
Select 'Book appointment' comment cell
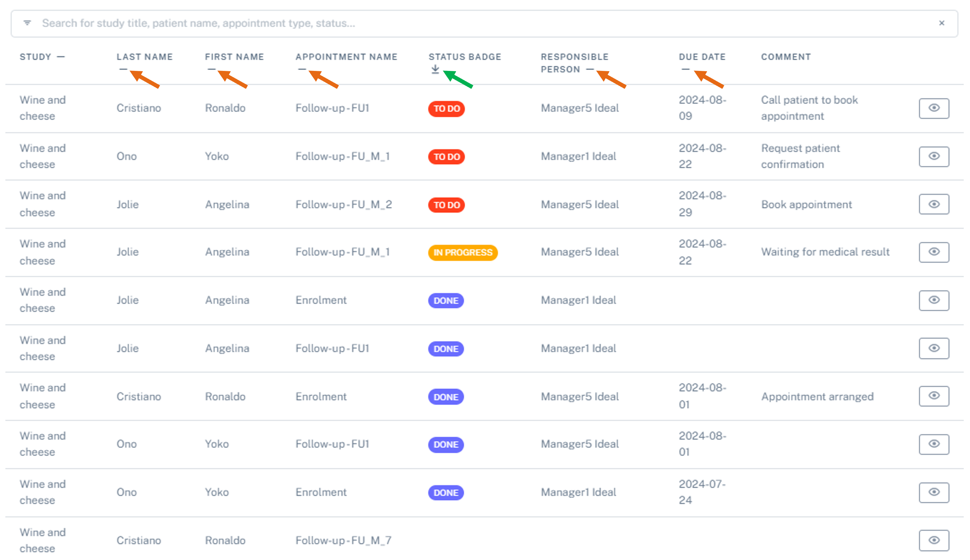click(807, 205)
